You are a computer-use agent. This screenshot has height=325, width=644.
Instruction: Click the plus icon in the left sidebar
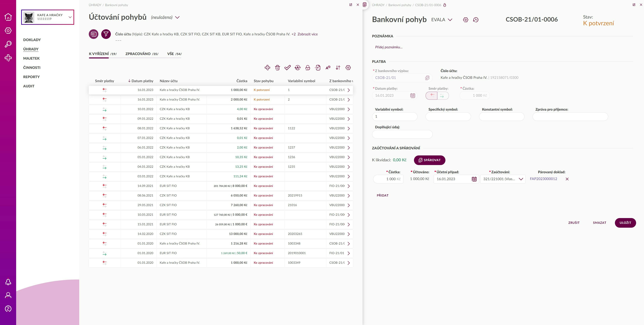click(x=8, y=58)
